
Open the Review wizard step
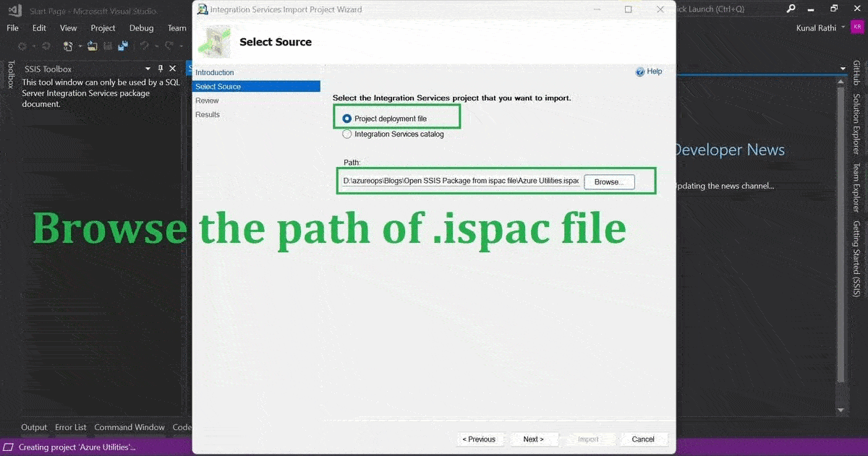click(x=207, y=100)
